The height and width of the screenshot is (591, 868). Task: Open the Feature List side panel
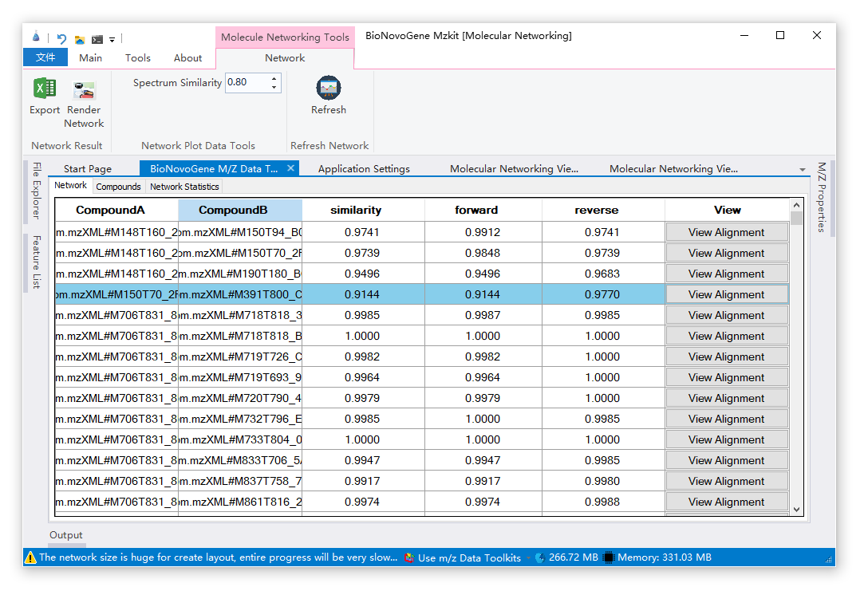pyautogui.click(x=37, y=262)
